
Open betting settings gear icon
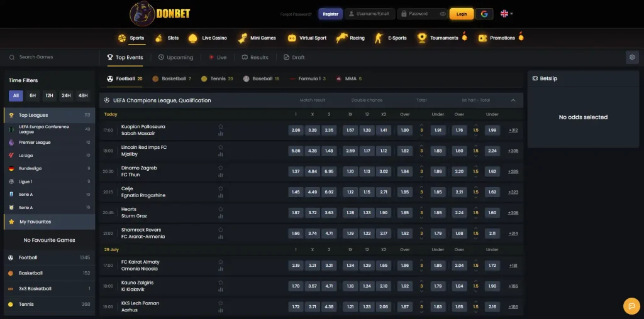632,57
